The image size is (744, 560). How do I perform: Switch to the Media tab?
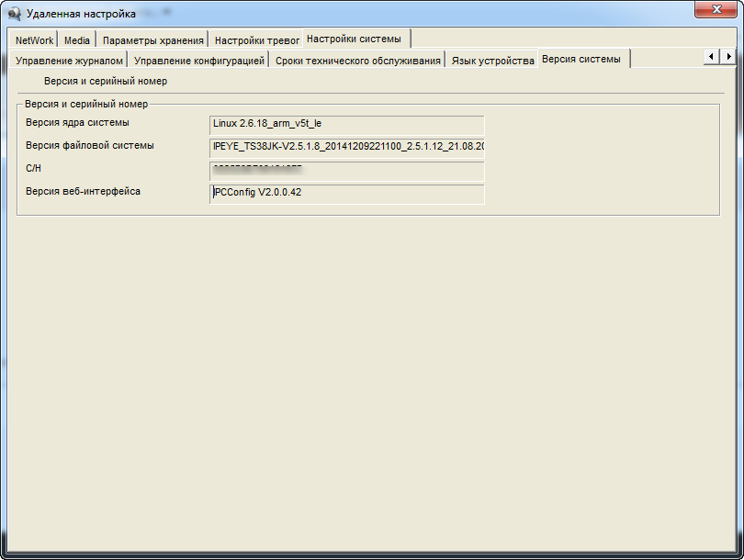tap(77, 40)
